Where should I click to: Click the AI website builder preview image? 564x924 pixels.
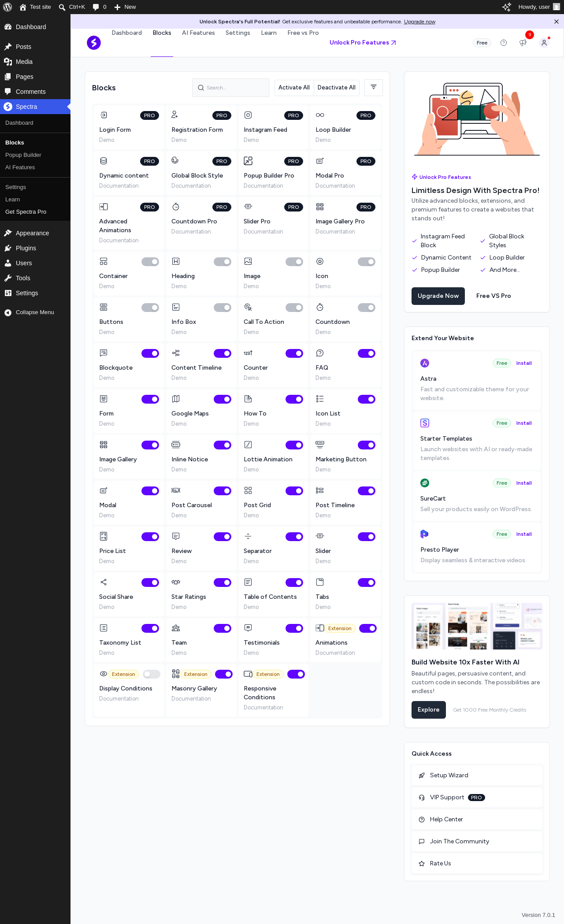(477, 626)
